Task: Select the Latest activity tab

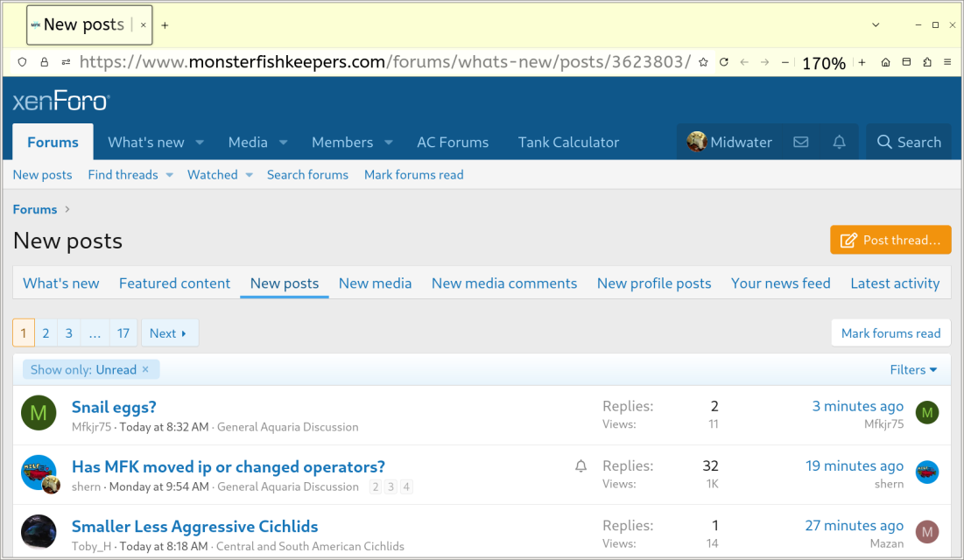Action: [x=894, y=283]
